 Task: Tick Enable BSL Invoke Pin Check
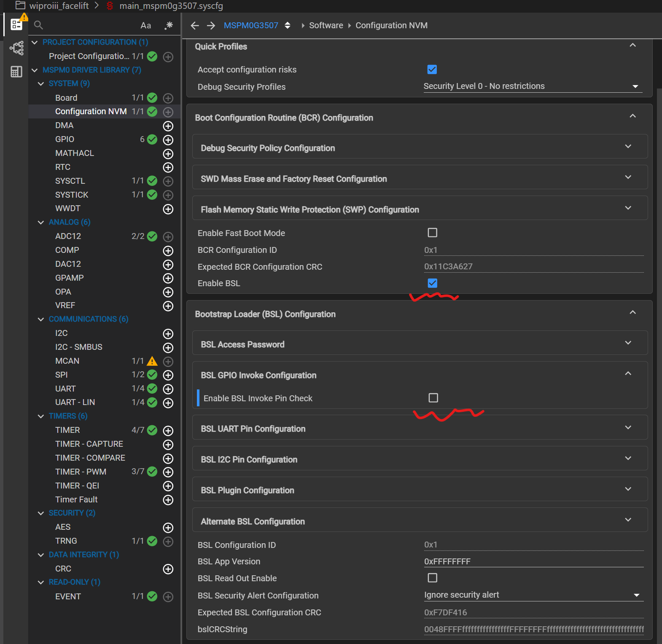433,398
